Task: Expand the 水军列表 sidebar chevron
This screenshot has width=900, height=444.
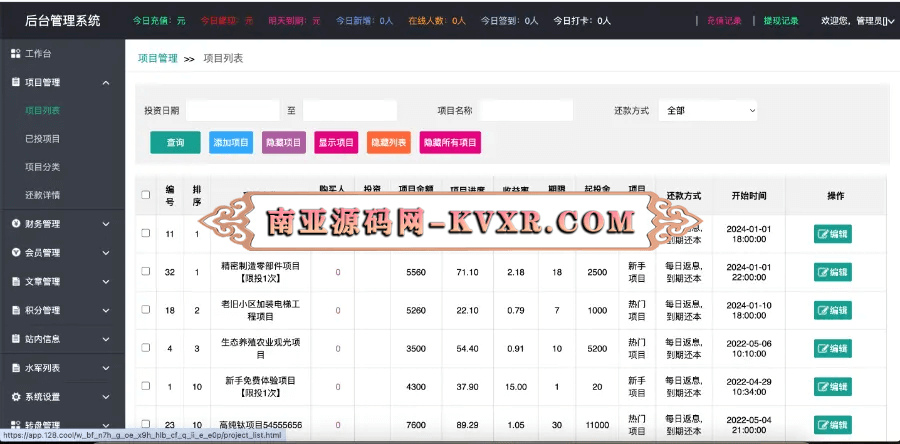Action: click(106, 368)
